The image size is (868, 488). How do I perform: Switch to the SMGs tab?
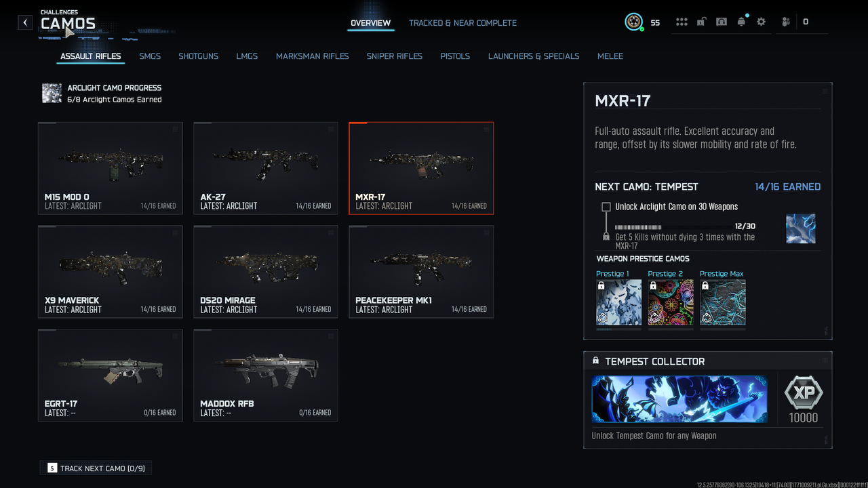tap(150, 56)
